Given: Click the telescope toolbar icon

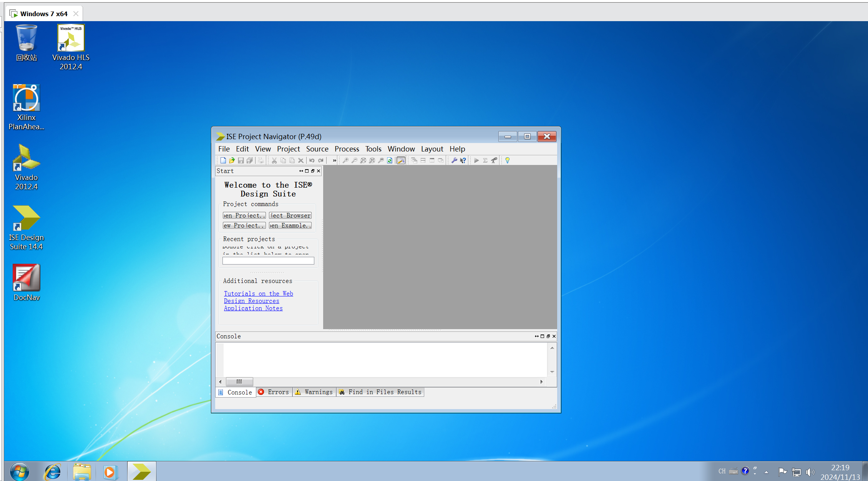Looking at the screenshot, I should (494, 160).
